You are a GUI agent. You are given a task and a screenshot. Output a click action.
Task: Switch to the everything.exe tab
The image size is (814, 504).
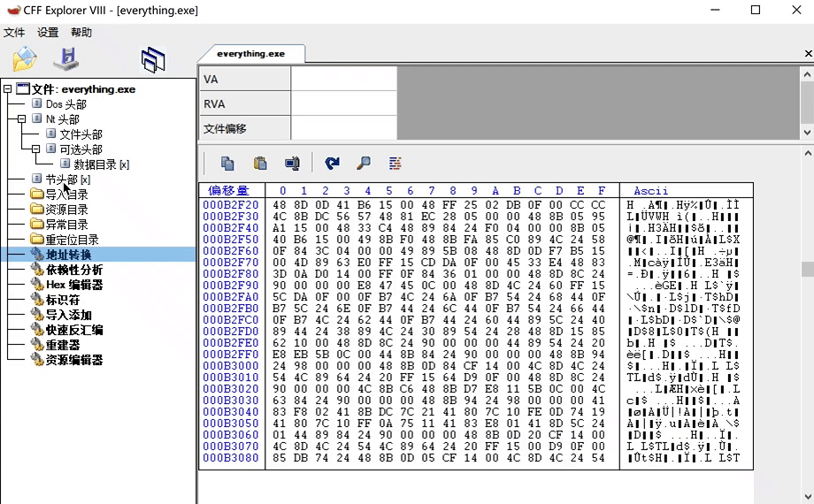click(x=250, y=54)
